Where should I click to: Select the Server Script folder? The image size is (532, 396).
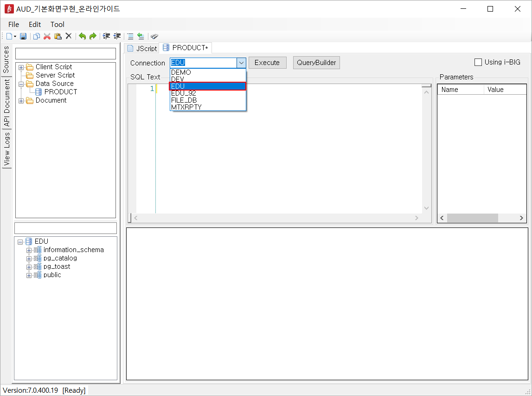point(55,75)
